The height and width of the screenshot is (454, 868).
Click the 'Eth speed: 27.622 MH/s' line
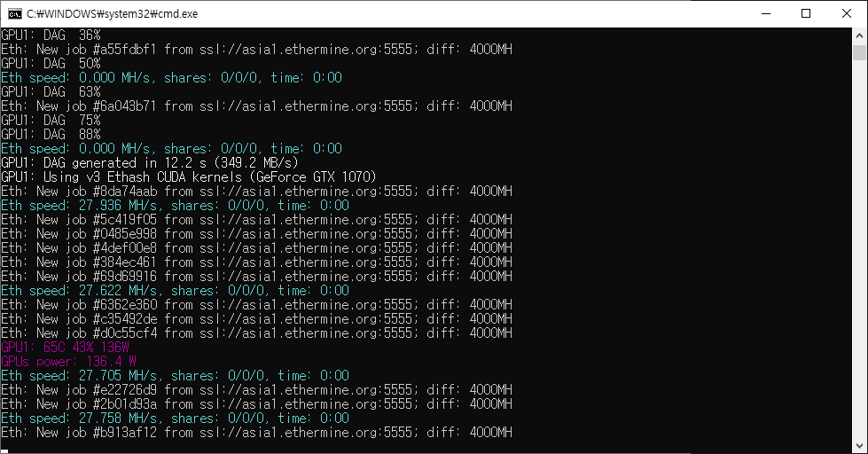[x=175, y=291]
